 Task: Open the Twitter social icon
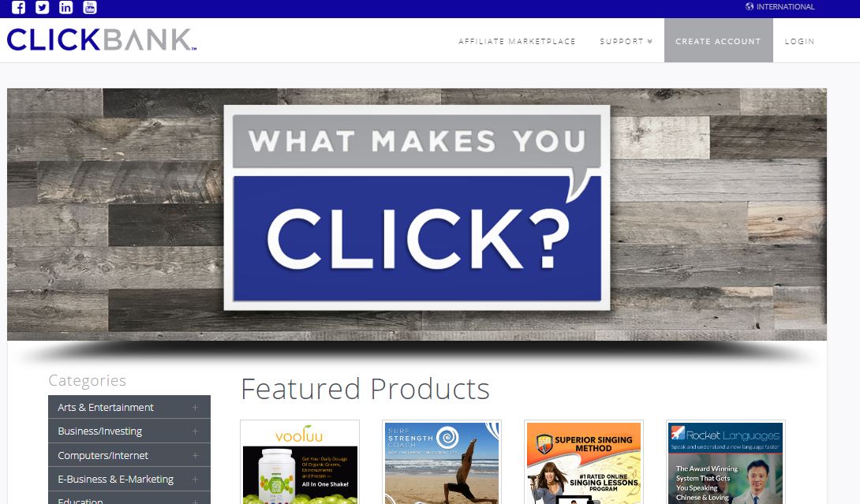click(x=43, y=7)
